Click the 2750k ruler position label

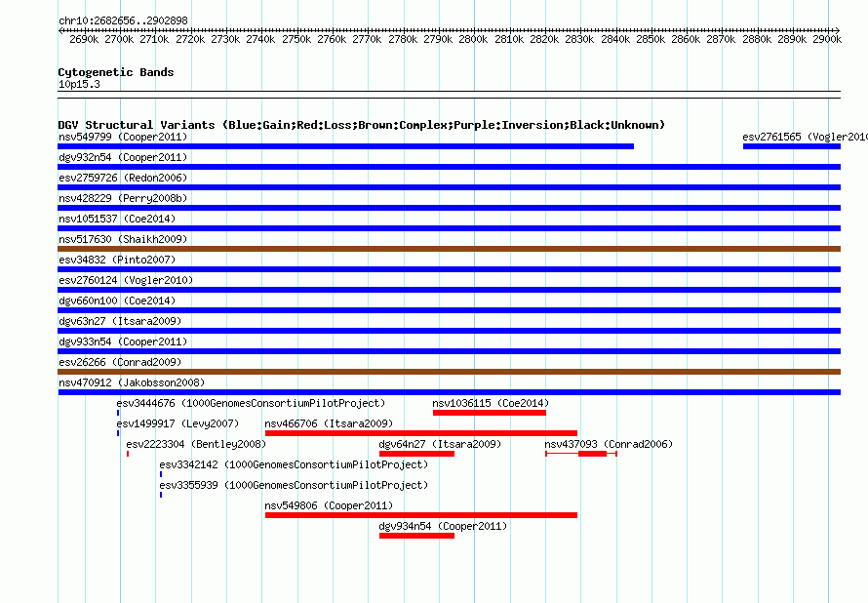[296, 39]
